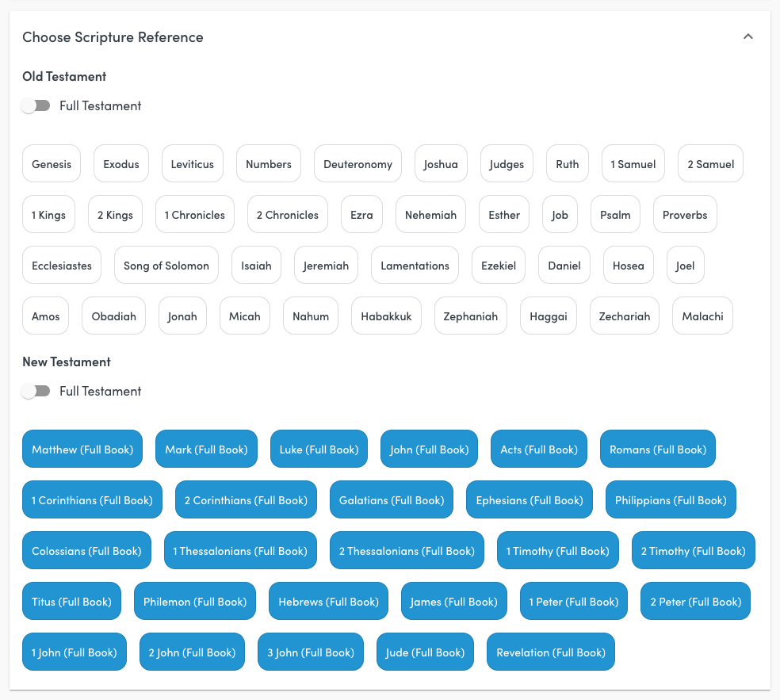Choose Ecclesiastes chip
780x700 pixels.
[x=62, y=265]
